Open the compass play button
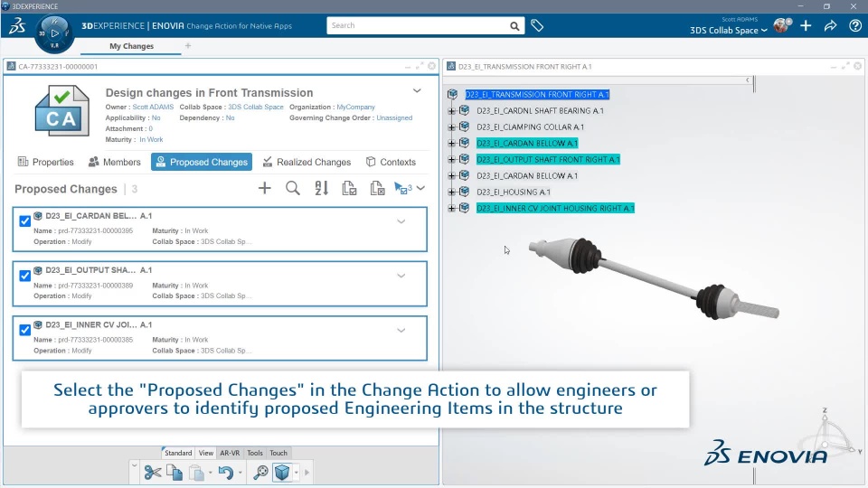The height and width of the screenshot is (488, 868). point(54,33)
